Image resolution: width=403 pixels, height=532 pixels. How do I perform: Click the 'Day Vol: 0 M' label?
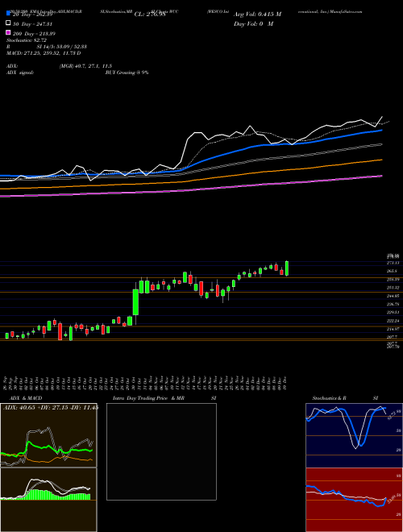253,23
